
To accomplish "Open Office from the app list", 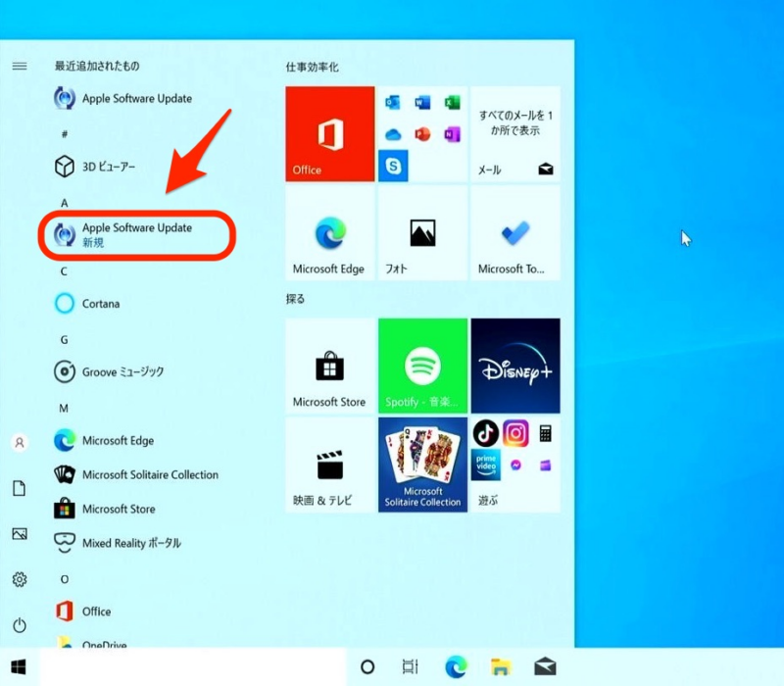I will (x=83, y=612).
